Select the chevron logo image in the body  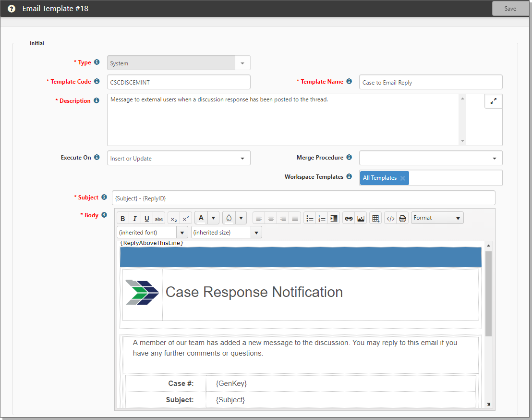[142, 292]
